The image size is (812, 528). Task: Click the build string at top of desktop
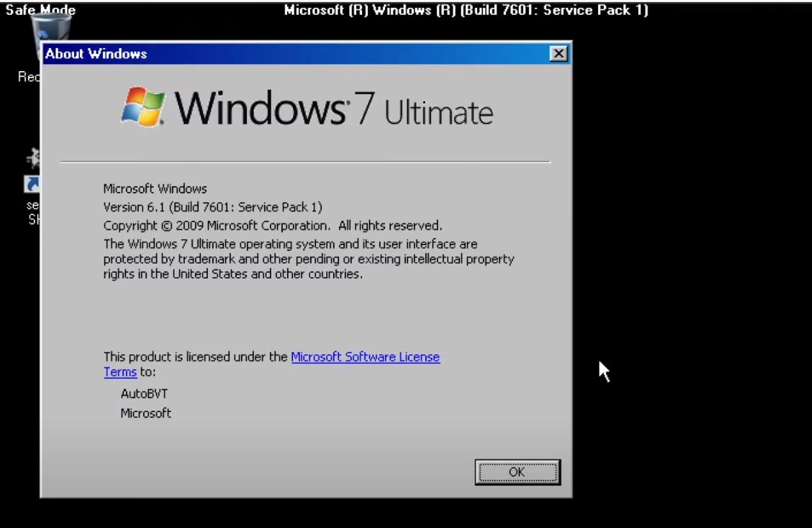pos(466,10)
